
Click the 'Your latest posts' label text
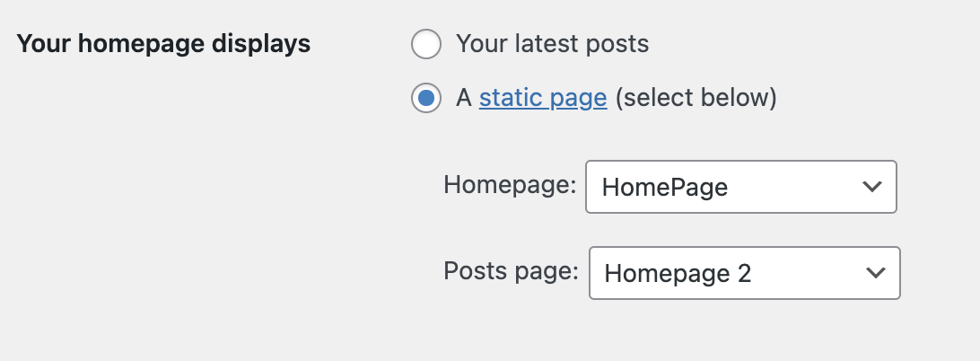[x=552, y=43]
